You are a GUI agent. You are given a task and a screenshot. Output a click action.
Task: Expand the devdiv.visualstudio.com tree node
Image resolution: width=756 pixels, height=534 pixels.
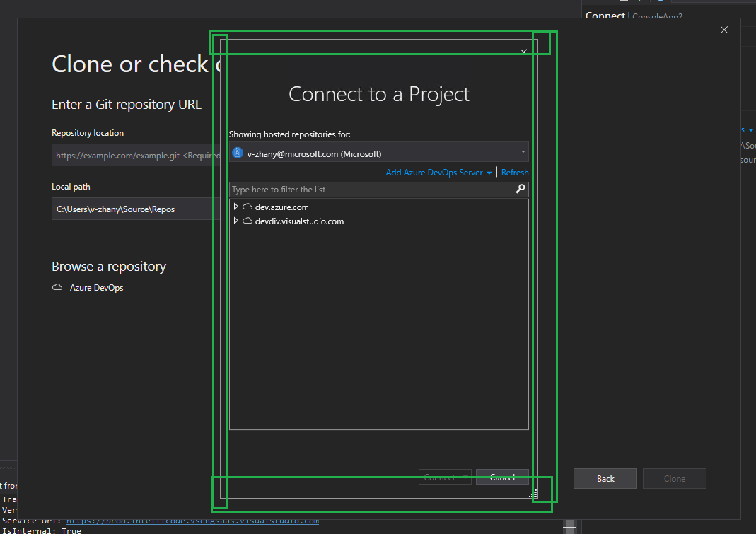pos(236,221)
